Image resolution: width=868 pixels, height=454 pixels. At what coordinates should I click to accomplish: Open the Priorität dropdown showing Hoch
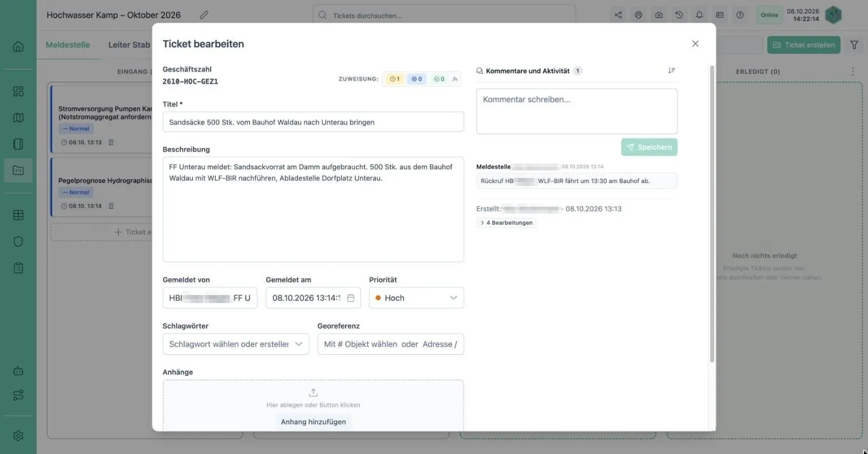pos(416,298)
